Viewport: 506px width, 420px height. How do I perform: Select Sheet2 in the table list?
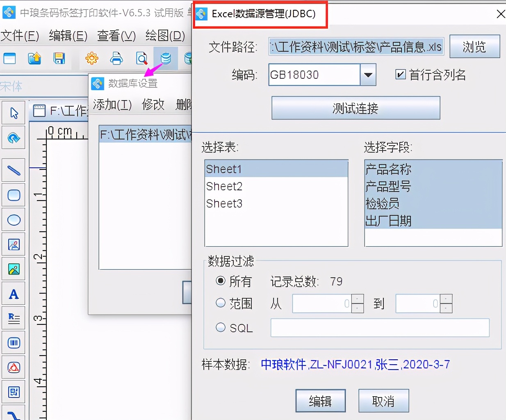[224, 186]
